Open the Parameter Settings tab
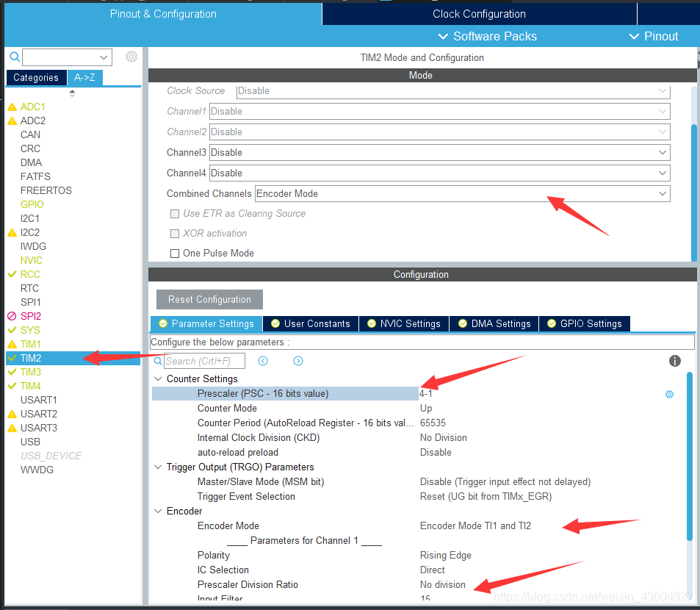The width and height of the screenshot is (700, 610). (206, 324)
